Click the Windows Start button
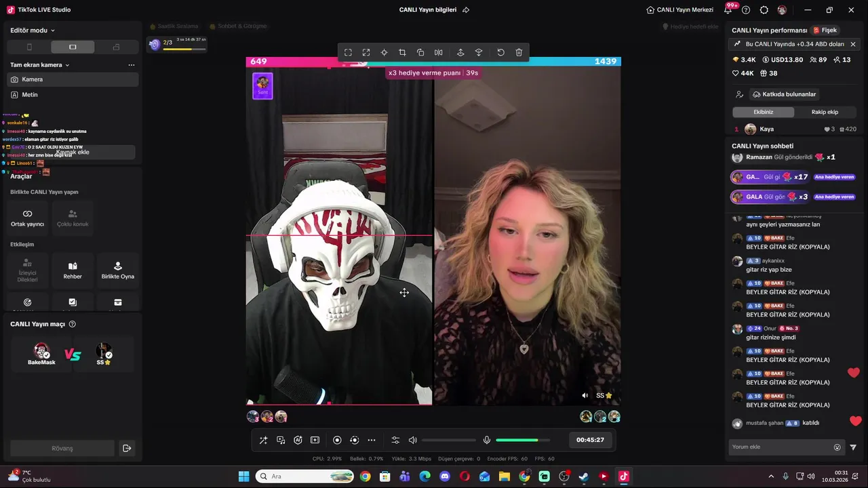868x488 pixels. (243, 476)
